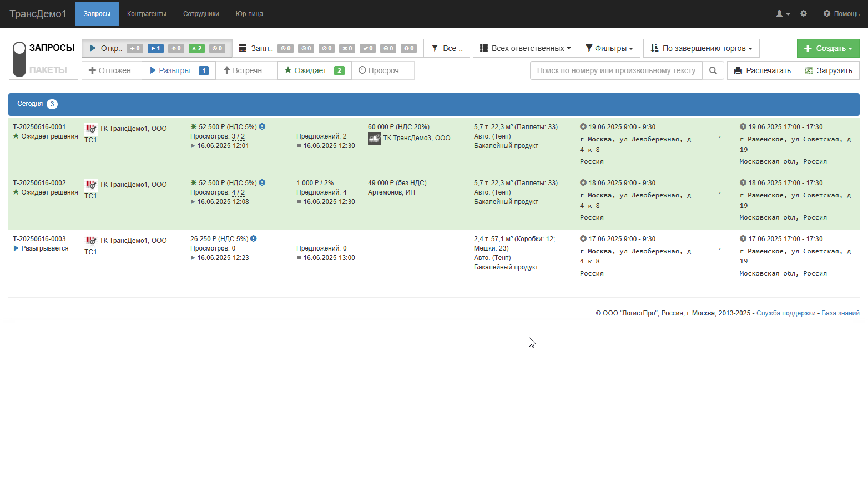Open the Фильтры dropdown
Viewport: 868px width, 489px height.
pos(609,48)
